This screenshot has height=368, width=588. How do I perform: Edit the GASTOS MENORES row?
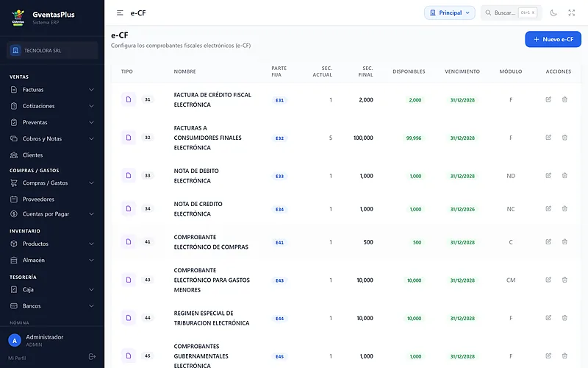coord(548,280)
